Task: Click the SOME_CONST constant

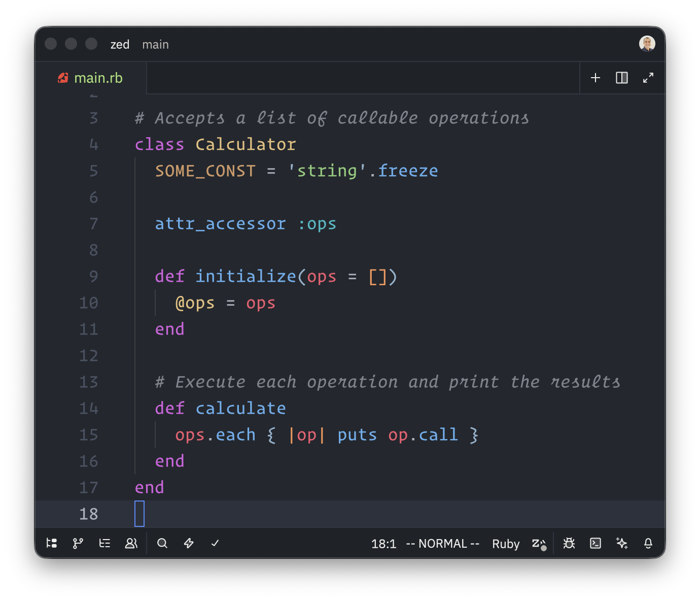Action: pyautogui.click(x=205, y=171)
